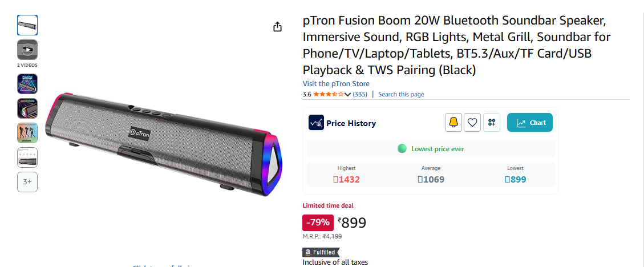This screenshot has height=267, width=644.
Task: Open the 3+ more images thumbnail
Action: [27, 182]
